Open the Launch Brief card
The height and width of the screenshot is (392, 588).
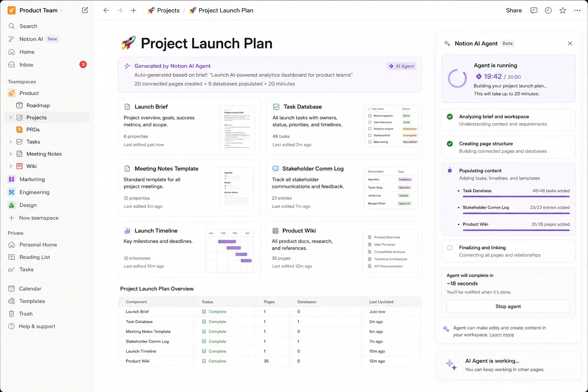click(x=189, y=126)
